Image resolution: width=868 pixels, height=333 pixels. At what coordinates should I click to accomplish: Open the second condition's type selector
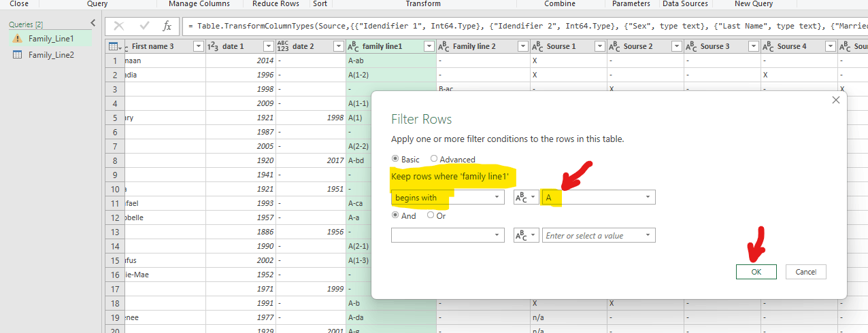526,235
